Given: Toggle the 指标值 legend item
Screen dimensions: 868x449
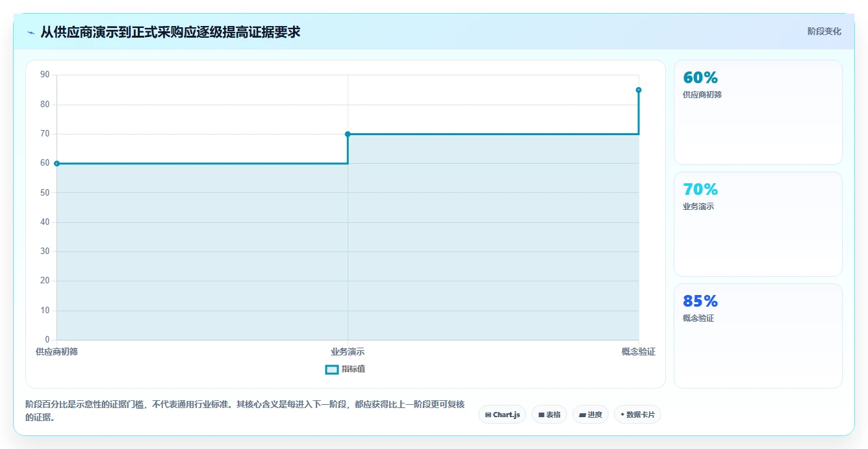Looking at the screenshot, I should [345, 369].
